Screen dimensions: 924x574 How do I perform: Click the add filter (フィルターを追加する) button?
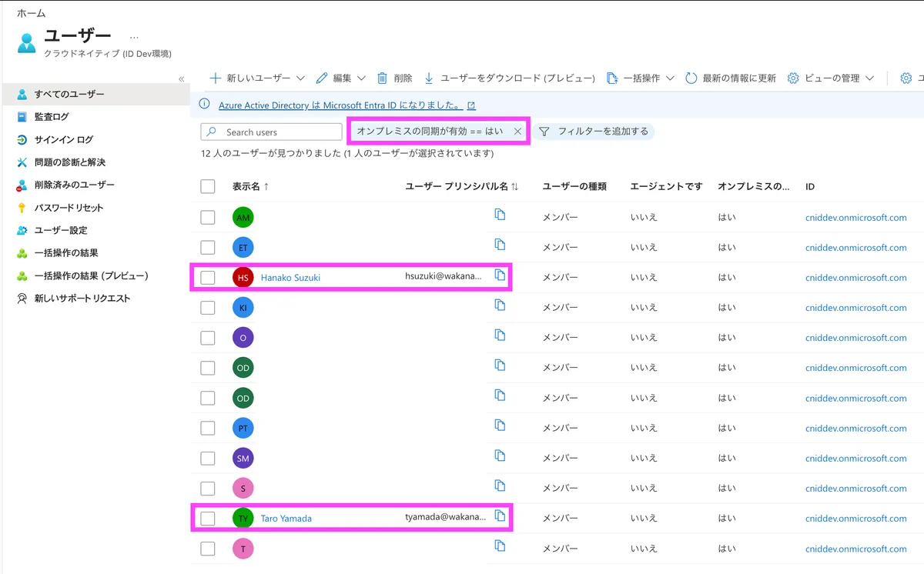[x=594, y=132]
